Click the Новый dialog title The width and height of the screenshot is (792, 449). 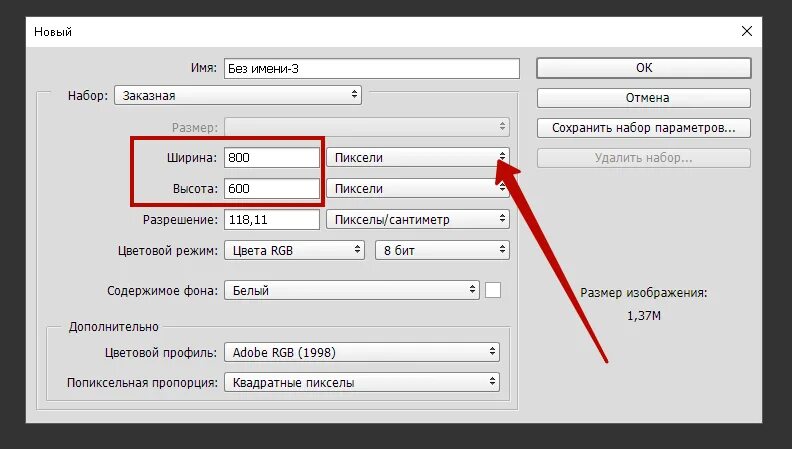click(53, 32)
